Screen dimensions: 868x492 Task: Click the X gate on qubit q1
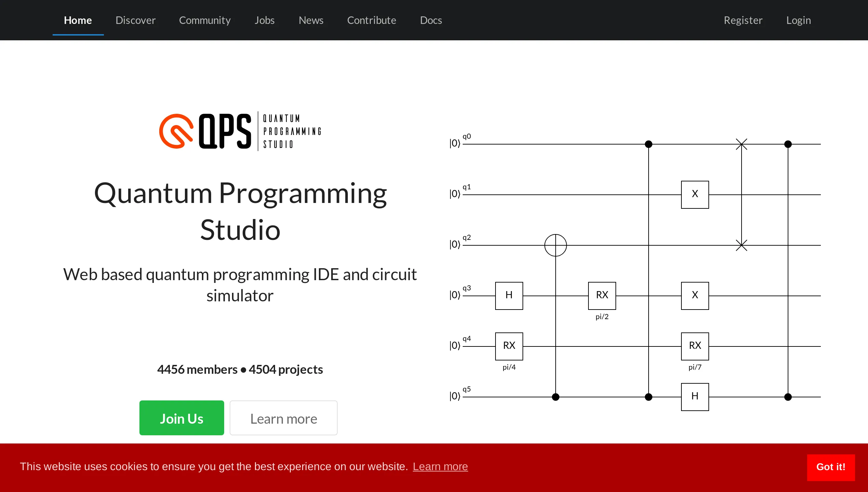pyautogui.click(x=695, y=194)
